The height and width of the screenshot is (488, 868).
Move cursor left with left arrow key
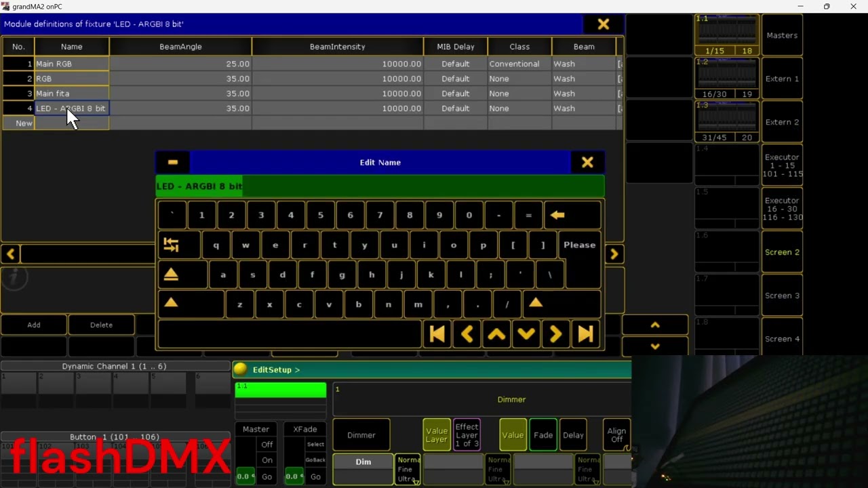(467, 334)
